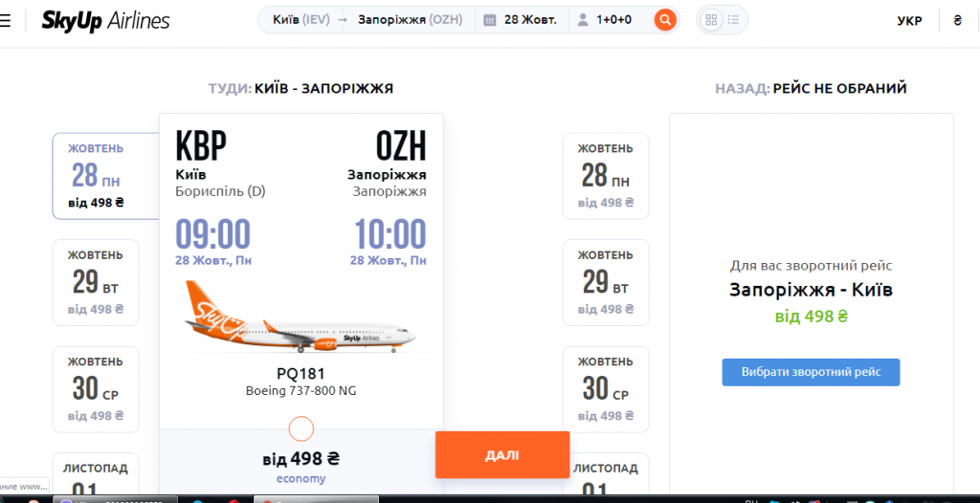Click the orange search magnifier button

[x=665, y=20]
